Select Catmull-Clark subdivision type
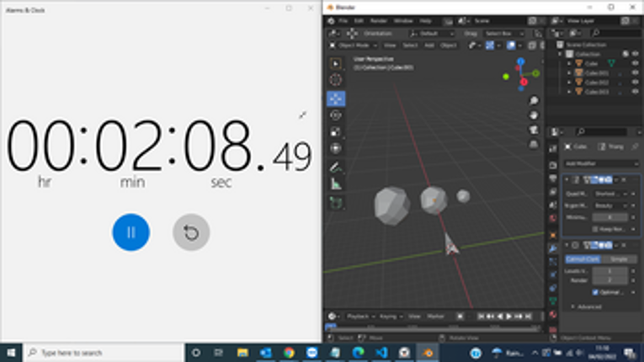Image resolution: width=644 pixels, height=362 pixels. pyautogui.click(x=583, y=258)
